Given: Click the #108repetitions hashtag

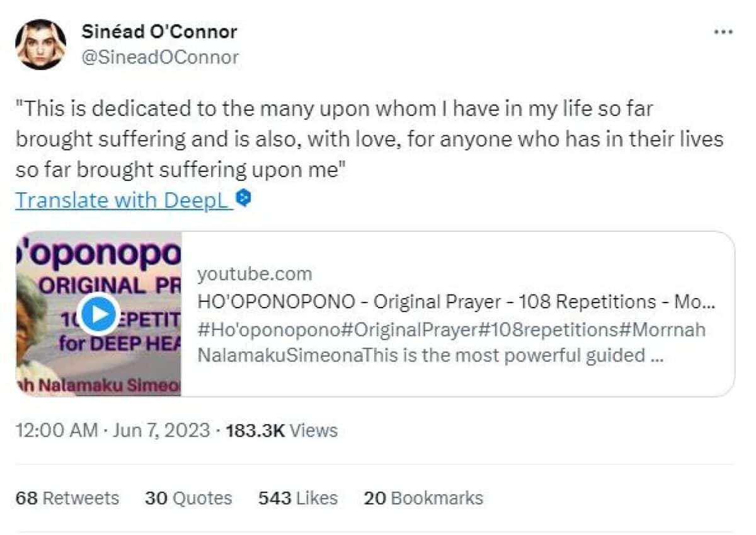Looking at the screenshot, I should (x=548, y=329).
